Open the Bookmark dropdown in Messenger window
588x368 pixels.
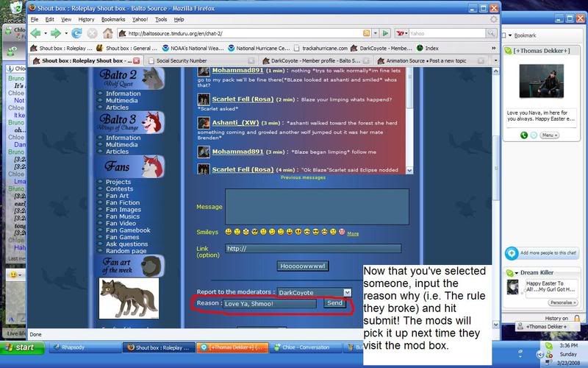coord(523,35)
